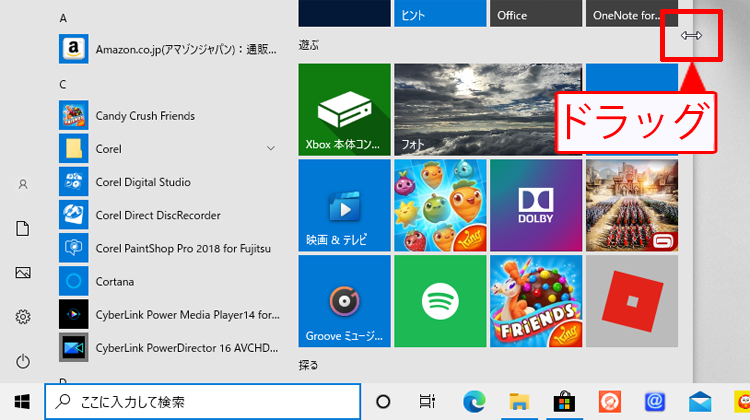Screen dimensions: 750x420
Task: Open the 映画 & テレビ tile
Action: click(344, 205)
